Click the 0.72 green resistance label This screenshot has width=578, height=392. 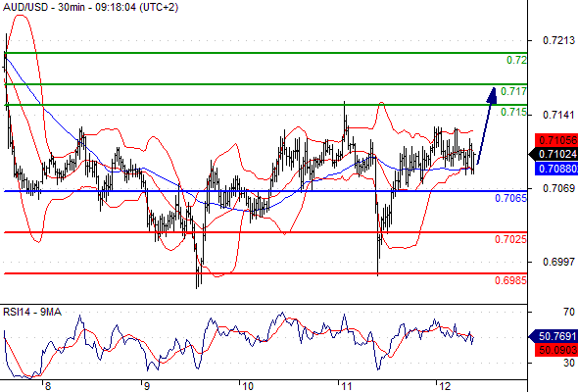tap(516, 60)
